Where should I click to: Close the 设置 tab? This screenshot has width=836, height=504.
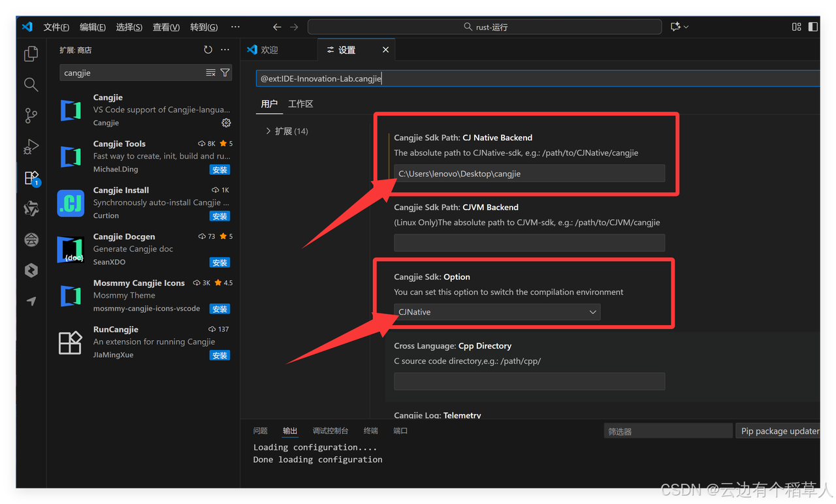(x=385, y=50)
